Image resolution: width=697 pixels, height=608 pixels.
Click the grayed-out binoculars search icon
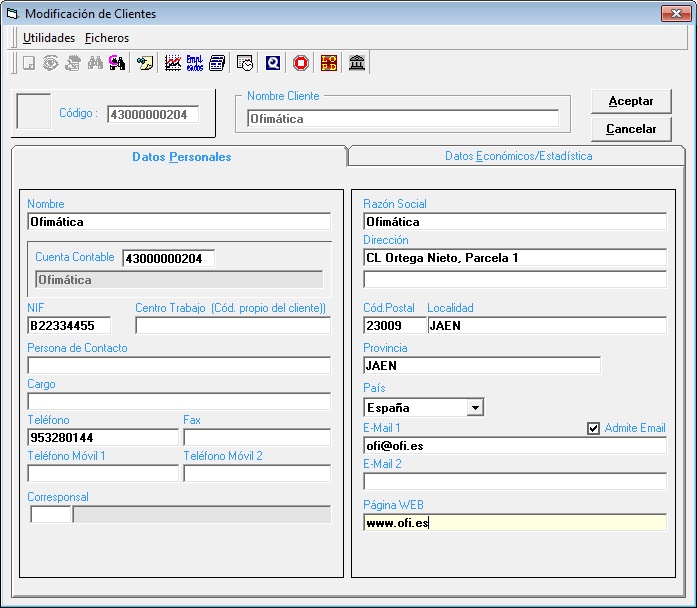95,63
